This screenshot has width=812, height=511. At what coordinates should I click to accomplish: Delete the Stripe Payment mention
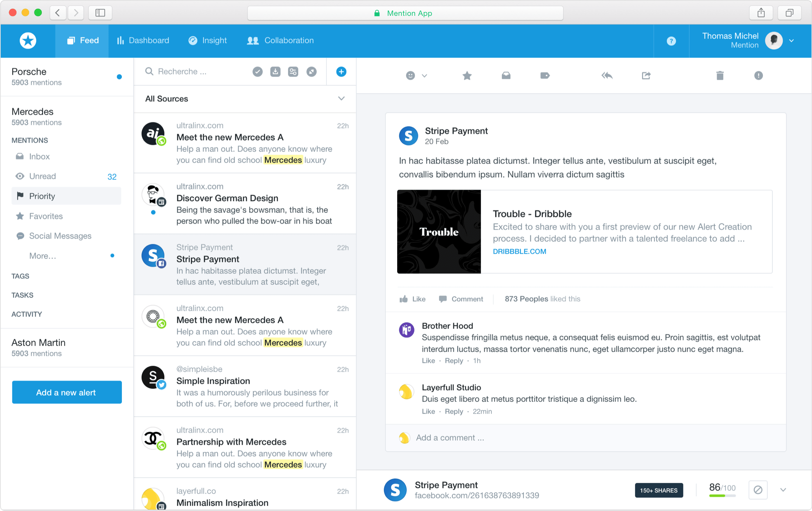click(720, 76)
